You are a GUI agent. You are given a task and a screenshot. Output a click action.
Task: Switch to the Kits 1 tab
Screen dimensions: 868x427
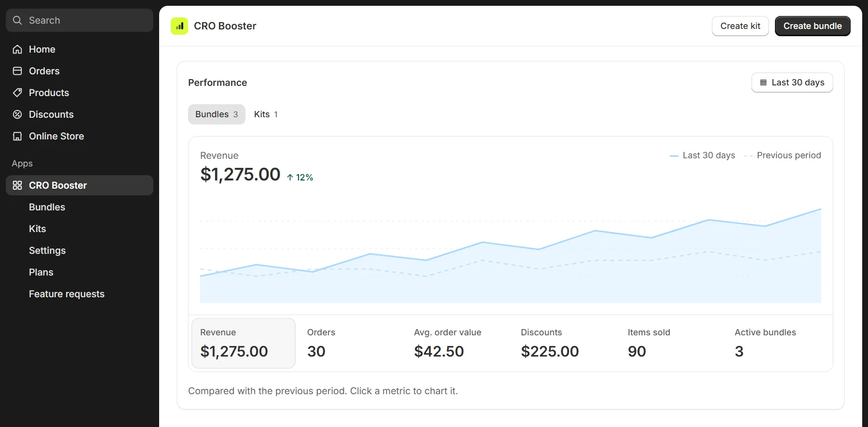click(x=266, y=114)
